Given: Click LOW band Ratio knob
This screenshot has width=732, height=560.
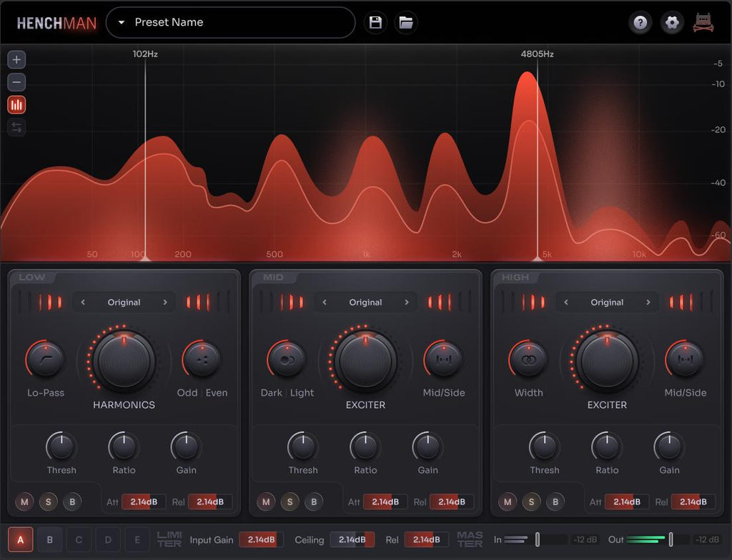Looking at the screenshot, I should (124, 446).
